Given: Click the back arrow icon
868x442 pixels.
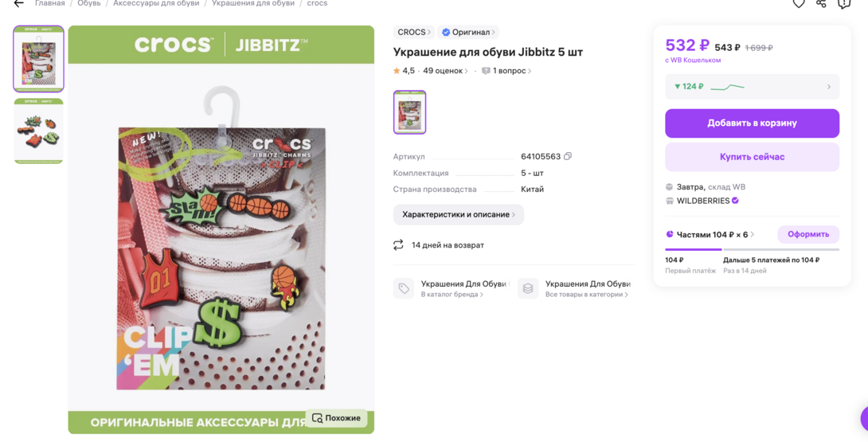Looking at the screenshot, I should [18, 3].
